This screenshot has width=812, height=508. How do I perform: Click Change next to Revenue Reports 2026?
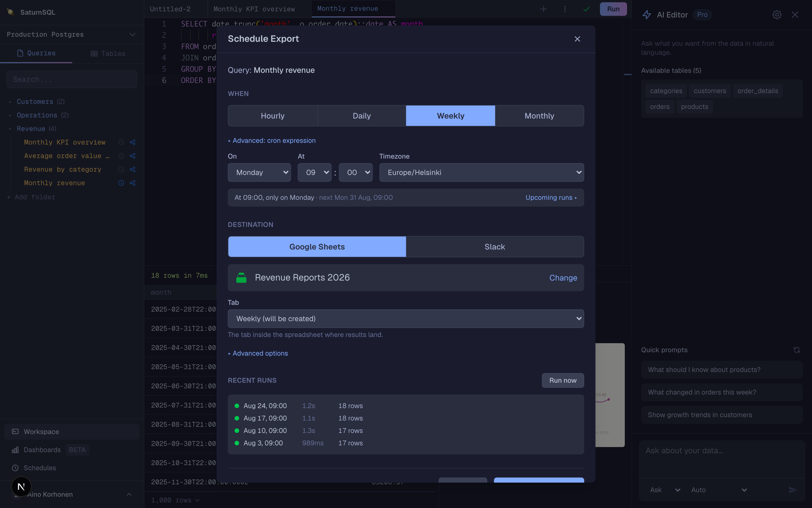tap(563, 278)
